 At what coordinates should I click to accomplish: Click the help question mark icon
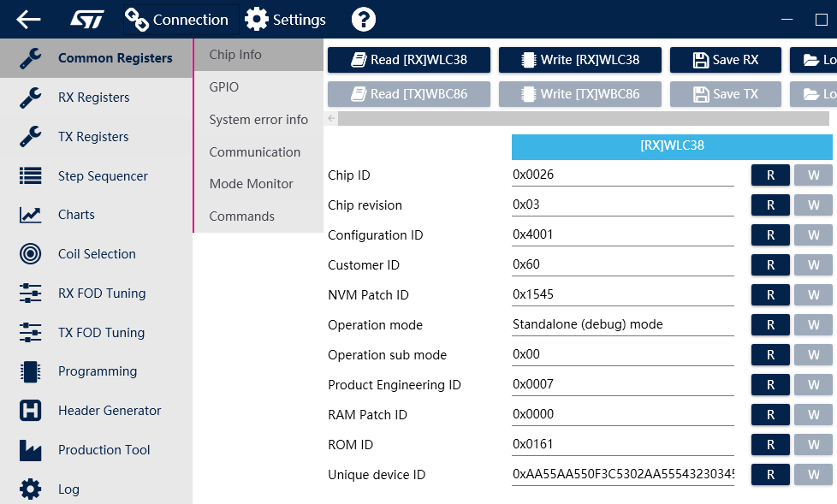pos(363,19)
